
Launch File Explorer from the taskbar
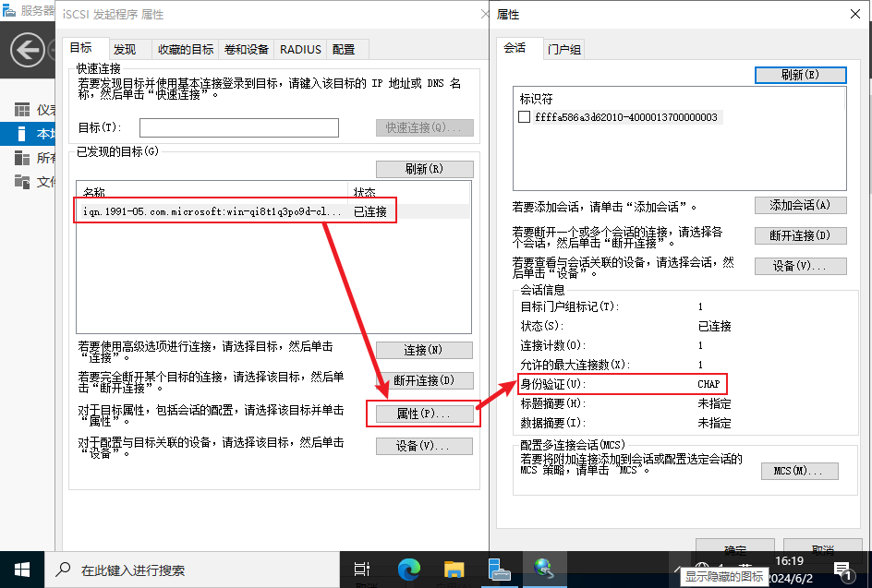(x=454, y=570)
